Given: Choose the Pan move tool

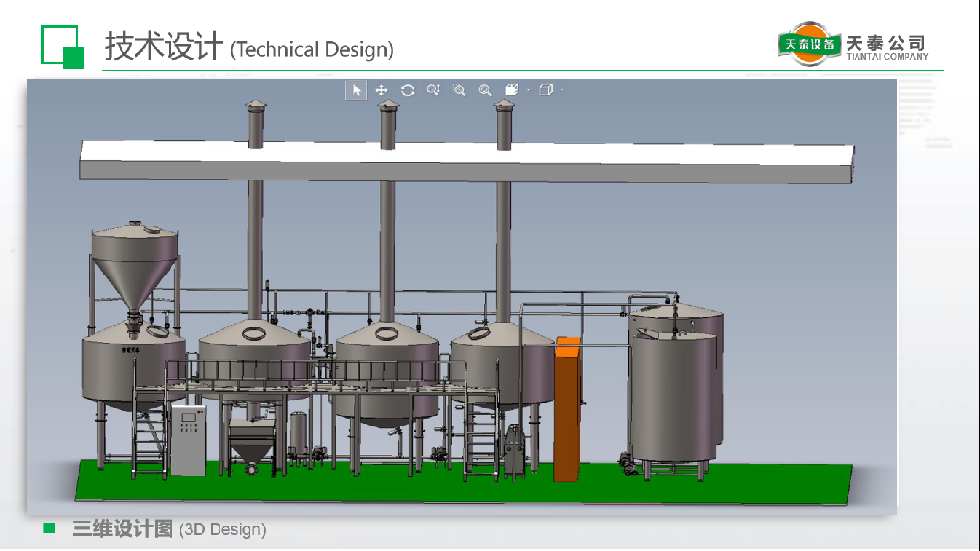Looking at the screenshot, I should [x=382, y=90].
